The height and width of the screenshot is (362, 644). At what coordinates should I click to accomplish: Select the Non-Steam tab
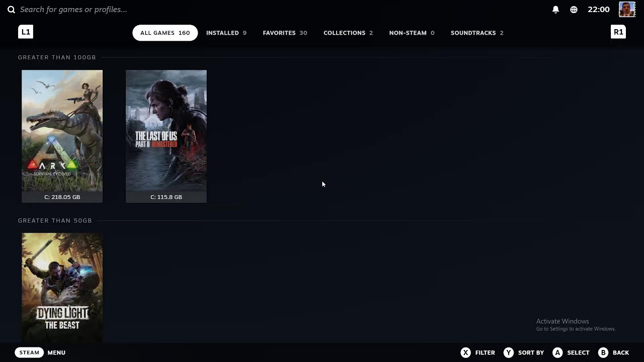point(412,33)
